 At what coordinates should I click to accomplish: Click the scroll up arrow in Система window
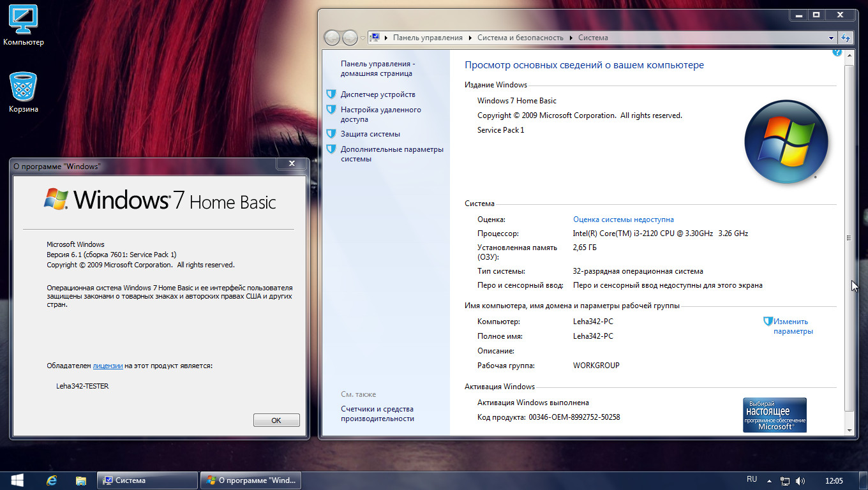pyautogui.click(x=849, y=57)
